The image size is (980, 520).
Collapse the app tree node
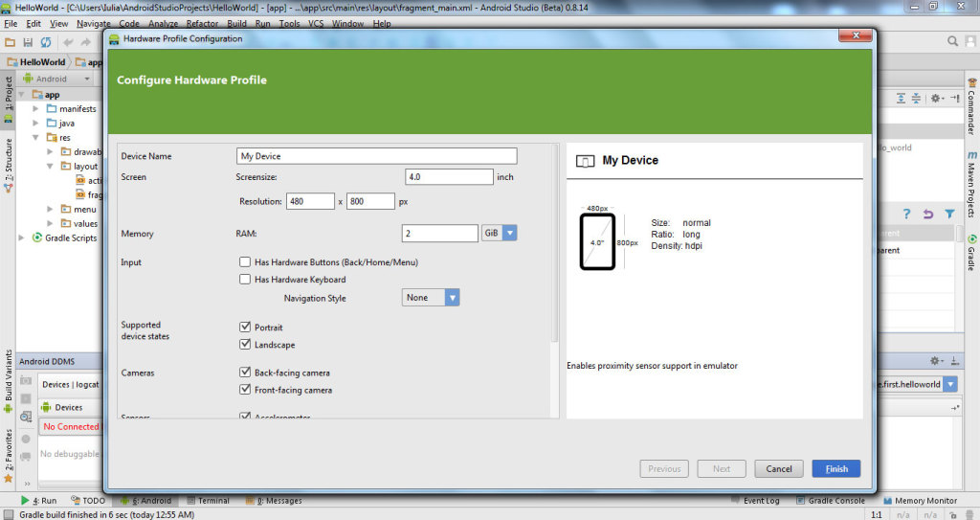pos(22,95)
